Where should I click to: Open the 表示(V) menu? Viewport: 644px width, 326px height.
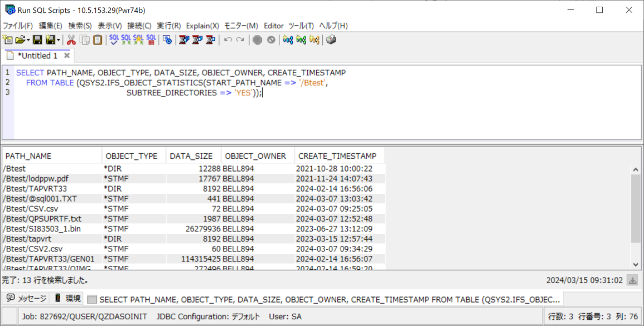[110, 26]
